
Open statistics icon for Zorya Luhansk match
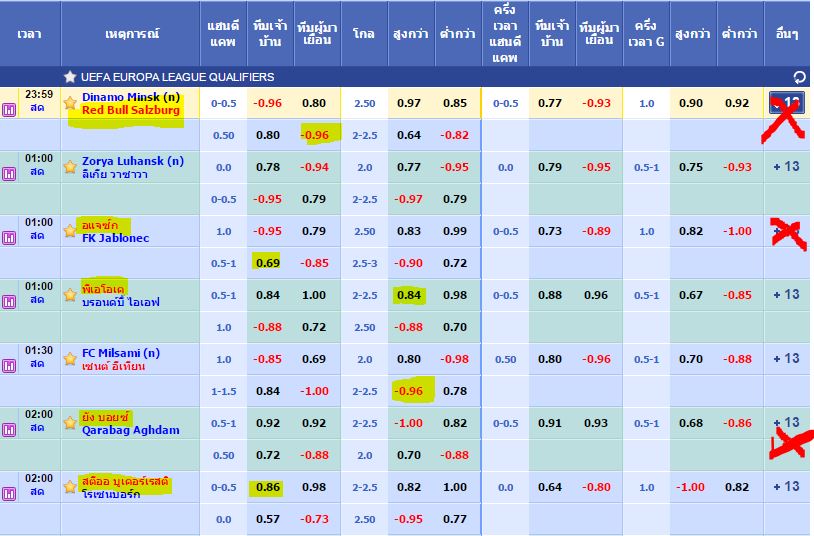click(x=9, y=174)
